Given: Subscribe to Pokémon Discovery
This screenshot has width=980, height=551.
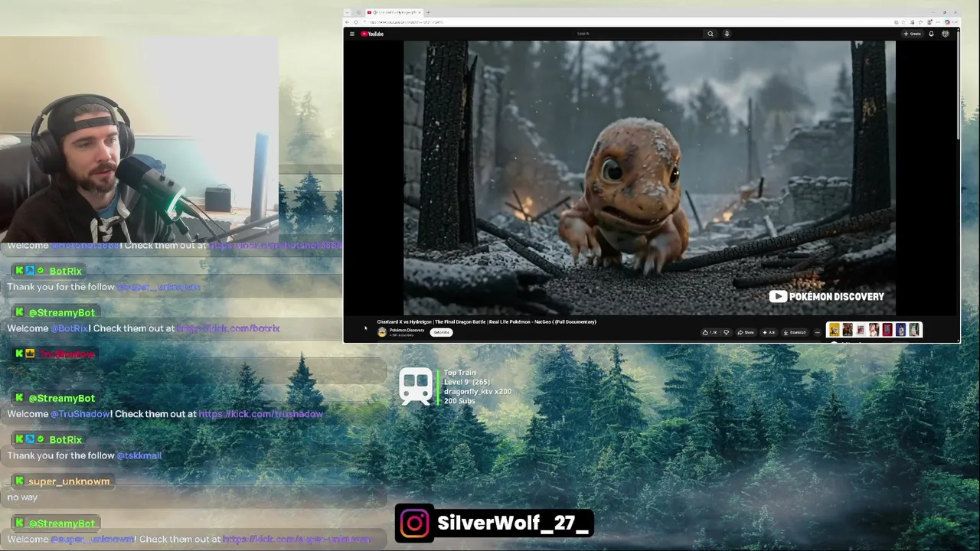Looking at the screenshot, I should click(x=442, y=332).
